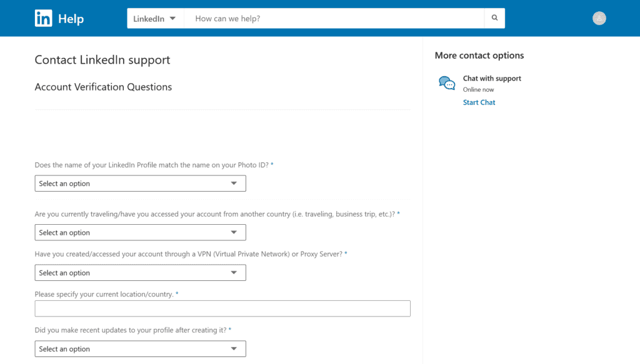Screen dimensions: 640x364
Task: Click the 'Account Verification Questions' heading
Action: 103,87
